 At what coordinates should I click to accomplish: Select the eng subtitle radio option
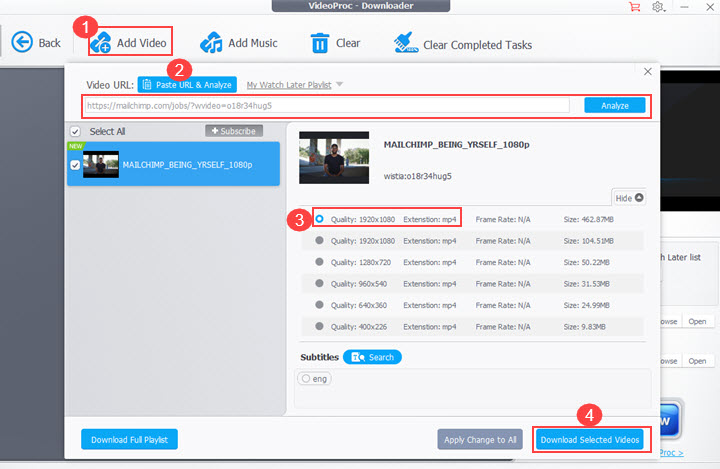306,379
